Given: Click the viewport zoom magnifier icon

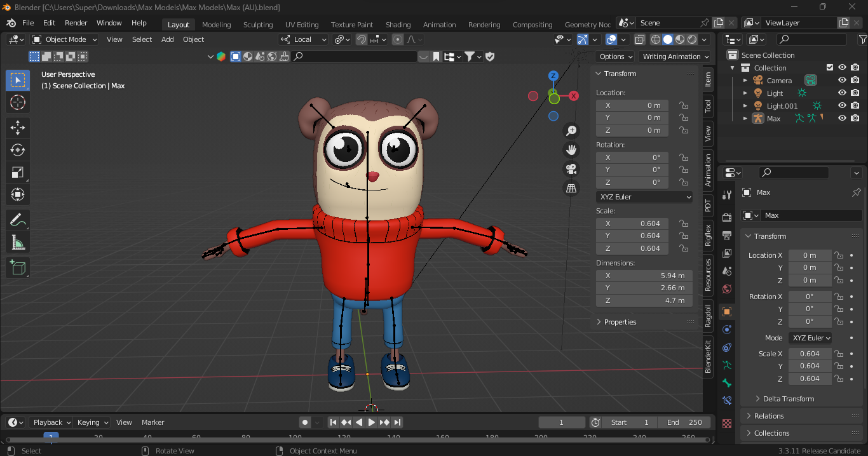Looking at the screenshot, I should (x=571, y=131).
